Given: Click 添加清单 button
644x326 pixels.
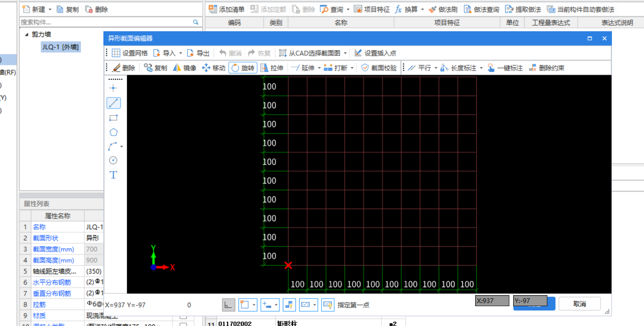Looking at the screenshot, I should 227,9.
